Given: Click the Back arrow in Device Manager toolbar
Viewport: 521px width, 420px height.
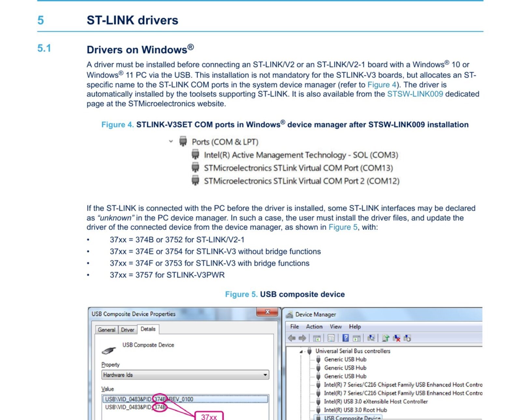Looking at the screenshot, I should point(292,338).
